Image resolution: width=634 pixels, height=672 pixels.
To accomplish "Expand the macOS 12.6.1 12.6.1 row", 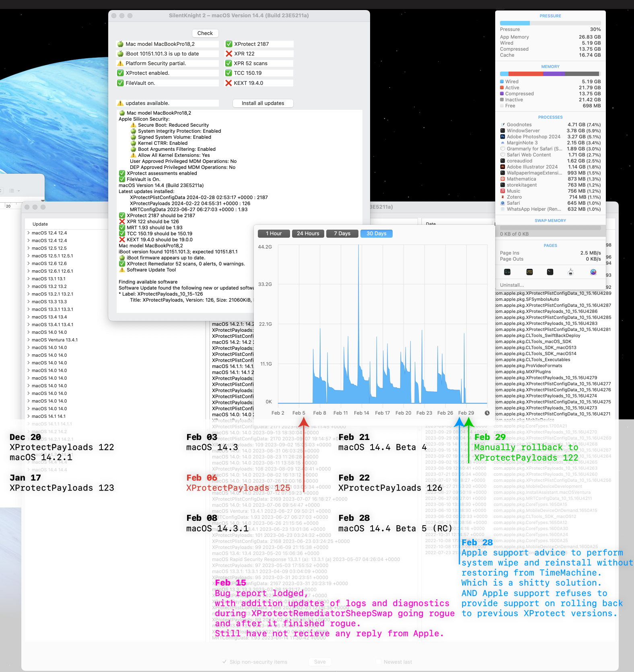I will [29, 271].
